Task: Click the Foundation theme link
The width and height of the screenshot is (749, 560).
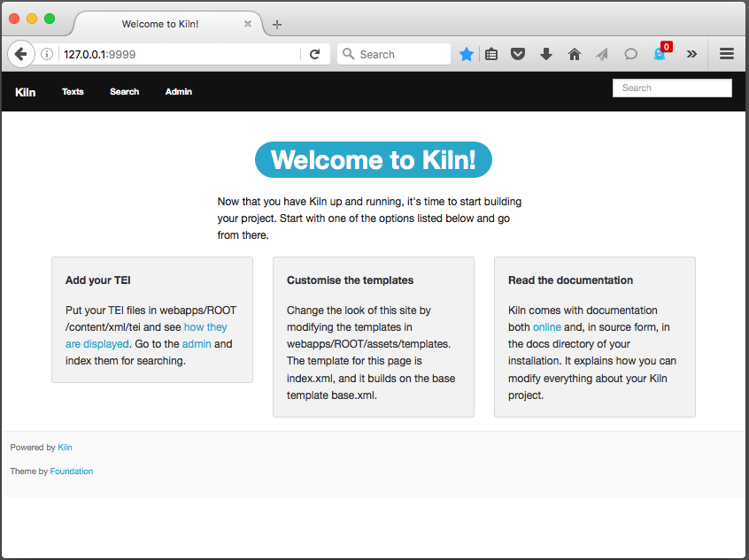Action: 72,472
